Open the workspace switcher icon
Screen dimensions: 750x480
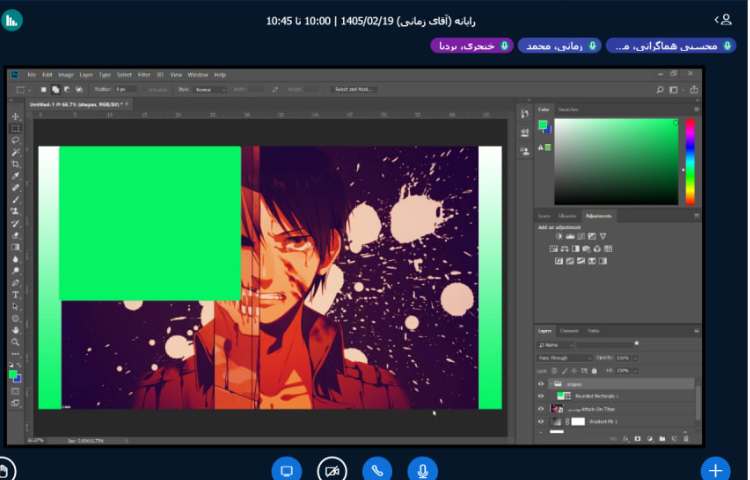(x=673, y=90)
